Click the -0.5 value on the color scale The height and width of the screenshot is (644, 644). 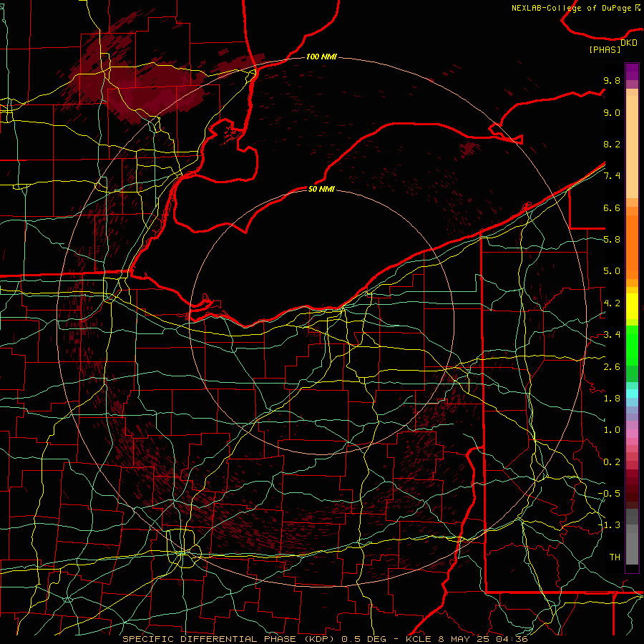point(609,493)
